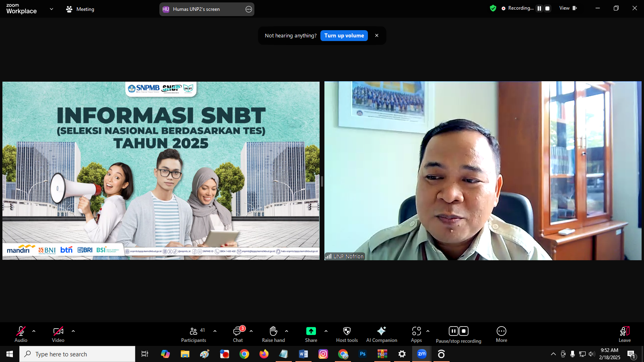Unmute the Audio microphone
The height and width of the screenshot is (362, 644).
pyautogui.click(x=21, y=334)
